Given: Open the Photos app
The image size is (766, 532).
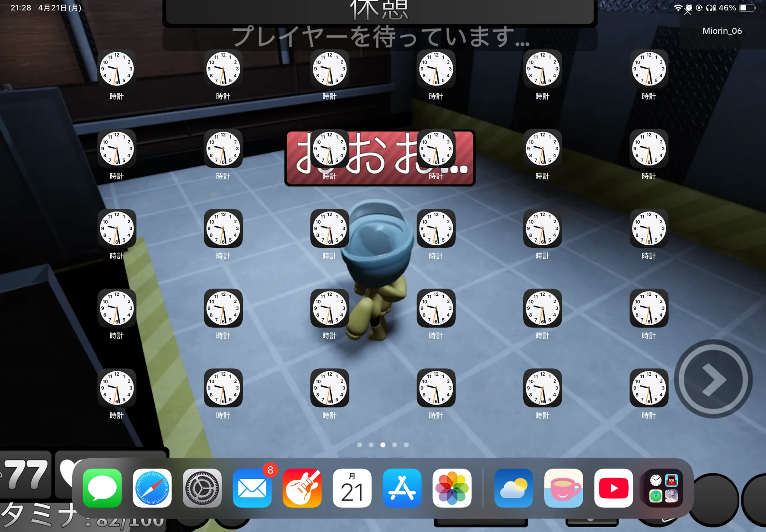Looking at the screenshot, I should (x=452, y=488).
